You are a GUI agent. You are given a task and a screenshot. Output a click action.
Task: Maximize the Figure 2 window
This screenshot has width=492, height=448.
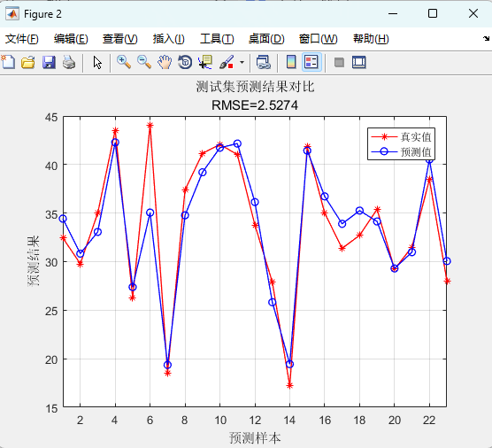tap(433, 13)
